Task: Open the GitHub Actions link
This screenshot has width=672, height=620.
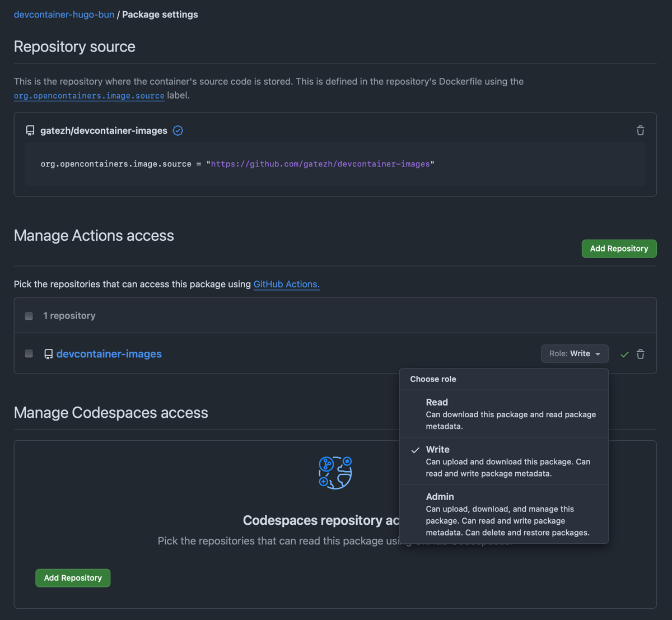Action: [287, 284]
